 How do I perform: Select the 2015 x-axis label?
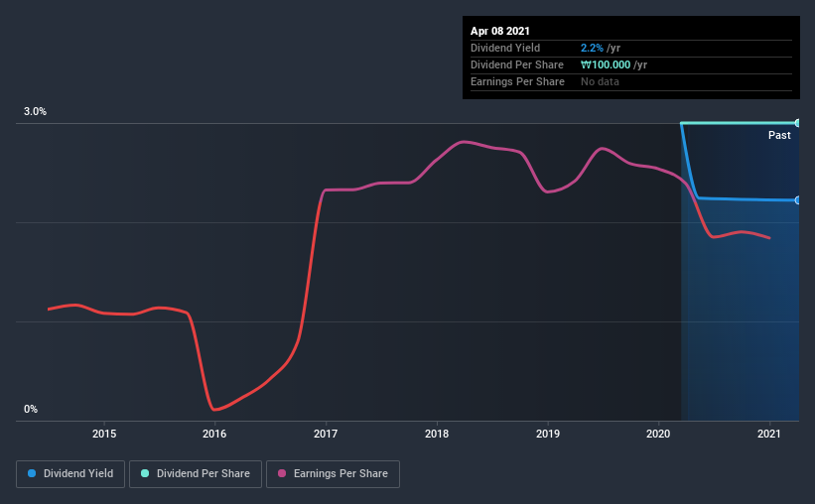coord(104,434)
